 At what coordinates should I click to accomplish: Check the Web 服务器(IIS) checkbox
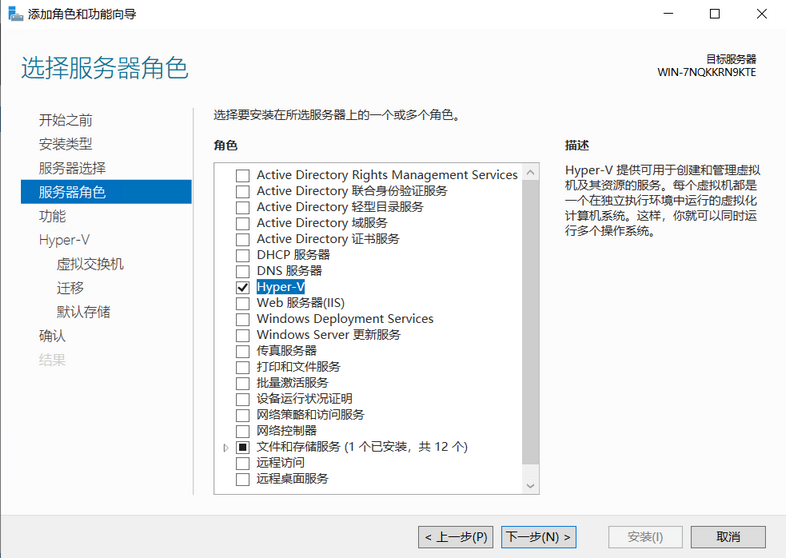243,303
